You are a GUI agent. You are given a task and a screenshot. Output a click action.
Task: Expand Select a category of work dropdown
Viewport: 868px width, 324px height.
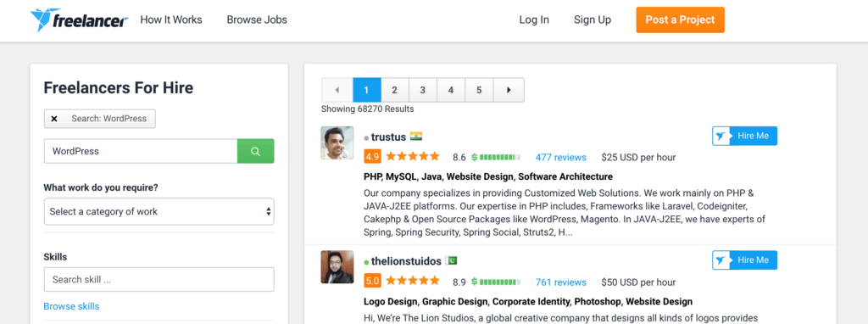click(159, 211)
